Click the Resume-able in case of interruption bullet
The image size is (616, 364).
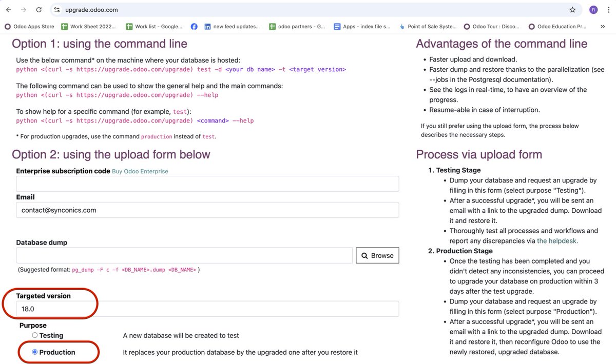(x=485, y=110)
